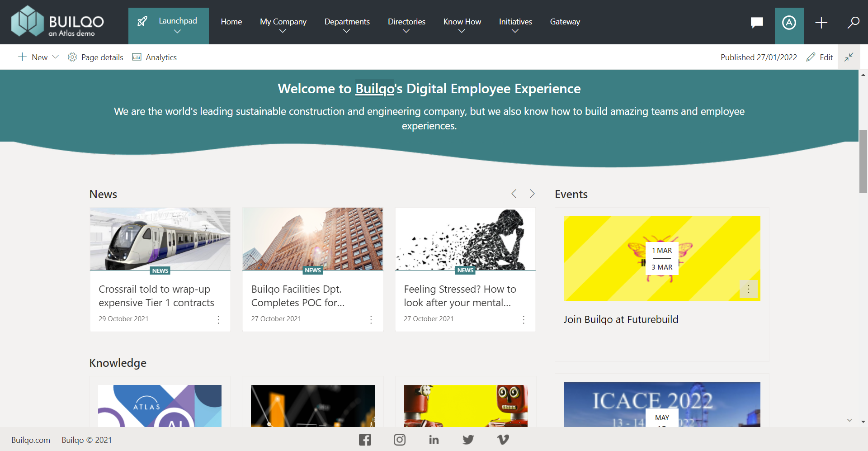Screen dimensions: 868x451
Task: Go to the Home menu item
Action: point(231,22)
